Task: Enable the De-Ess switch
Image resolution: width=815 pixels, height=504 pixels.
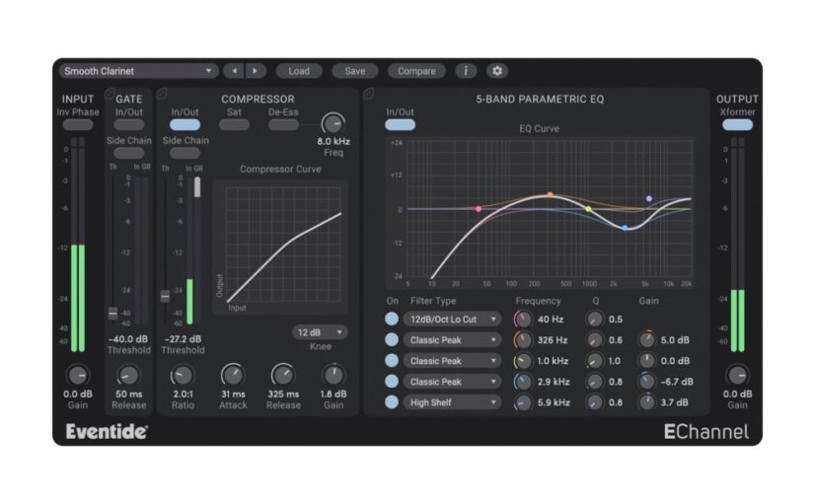Action: (283, 124)
